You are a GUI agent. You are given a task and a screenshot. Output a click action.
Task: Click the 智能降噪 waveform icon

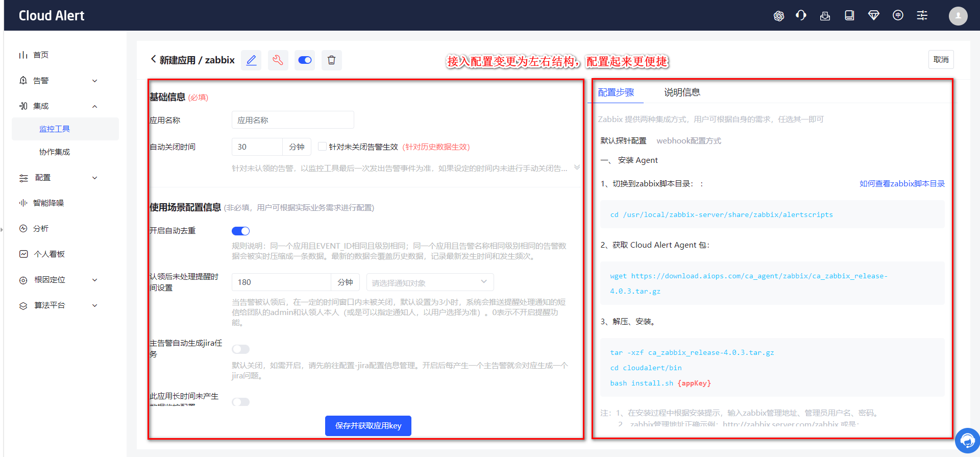coord(23,203)
